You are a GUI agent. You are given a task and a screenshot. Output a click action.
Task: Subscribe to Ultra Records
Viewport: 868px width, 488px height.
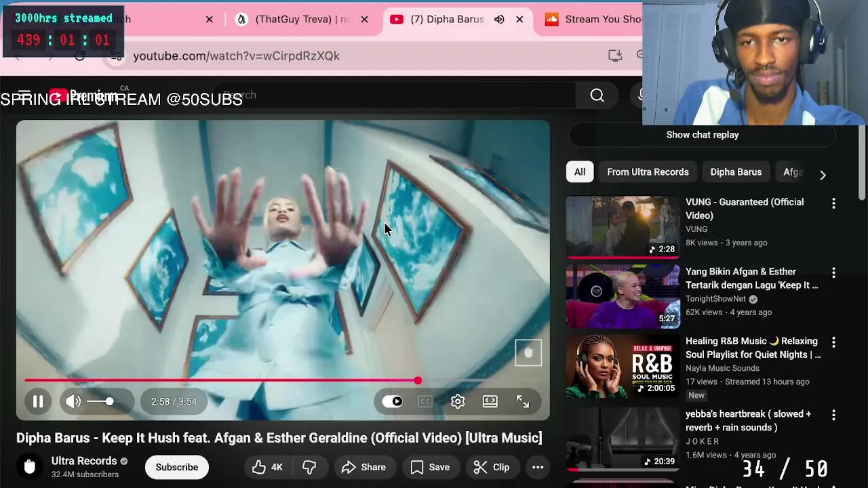point(177,467)
